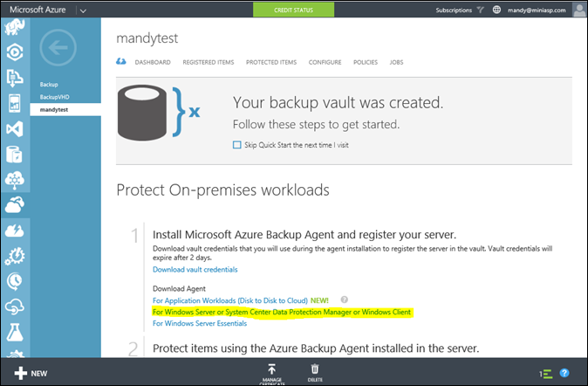Open the flask icon in sidebar
588x386 pixels.
click(x=14, y=331)
